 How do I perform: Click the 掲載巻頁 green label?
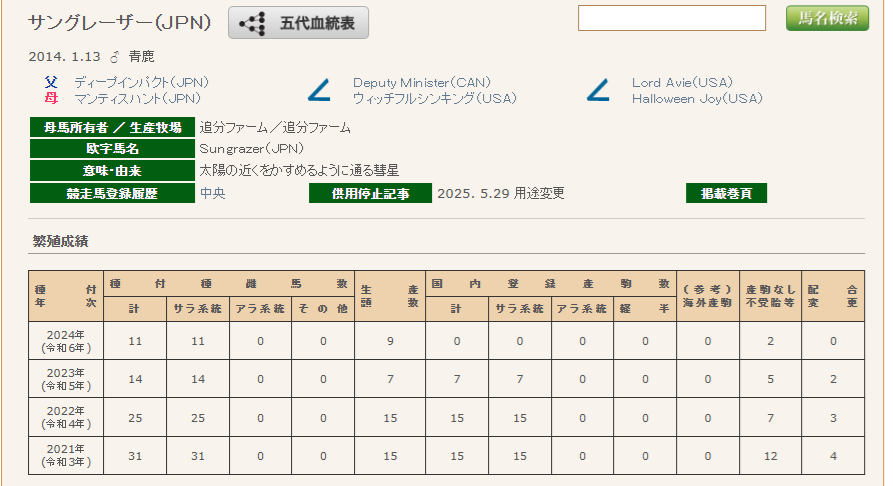tap(726, 194)
